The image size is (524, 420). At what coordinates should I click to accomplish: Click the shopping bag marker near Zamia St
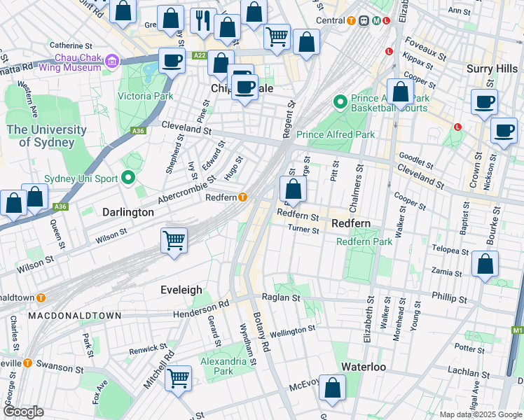point(485,266)
